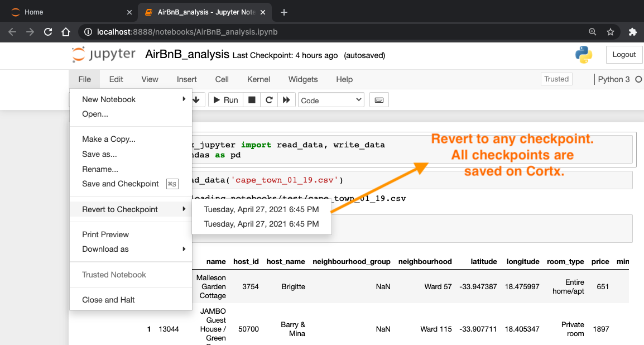Click the Jupyter logo

(103, 54)
